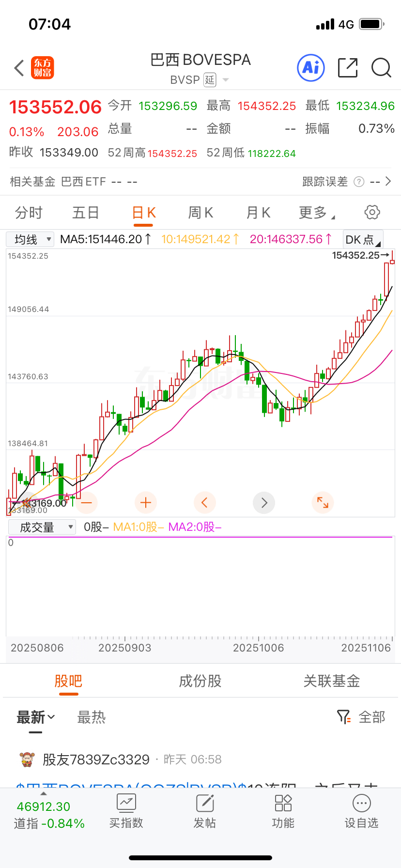Tap the page title 巴西BOVESPA
401x868 pixels.
pyautogui.click(x=200, y=60)
